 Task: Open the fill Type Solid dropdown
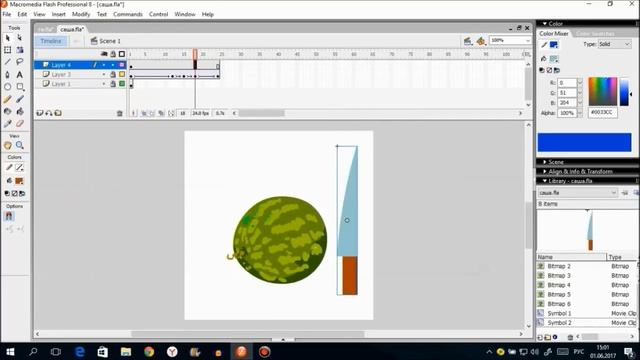point(614,44)
